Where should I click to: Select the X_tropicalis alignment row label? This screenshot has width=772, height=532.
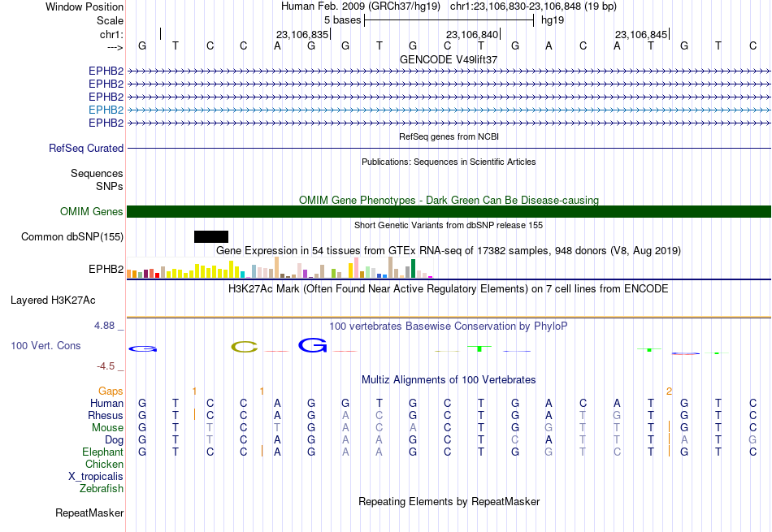96,477
